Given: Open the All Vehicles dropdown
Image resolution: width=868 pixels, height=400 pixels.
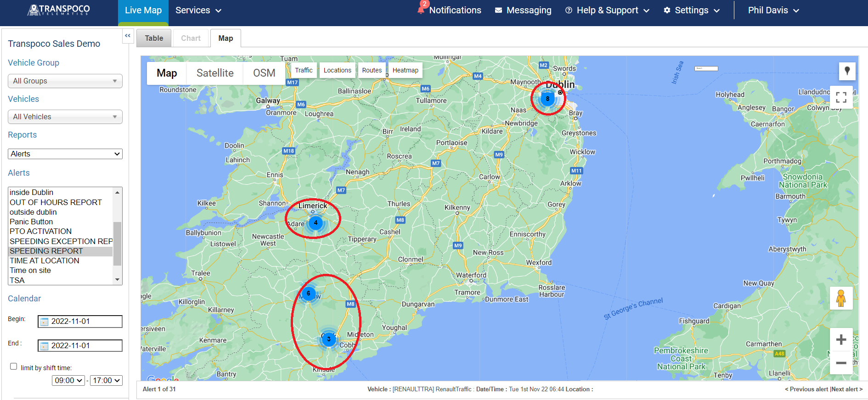Looking at the screenshot, I should pos(65,117).
